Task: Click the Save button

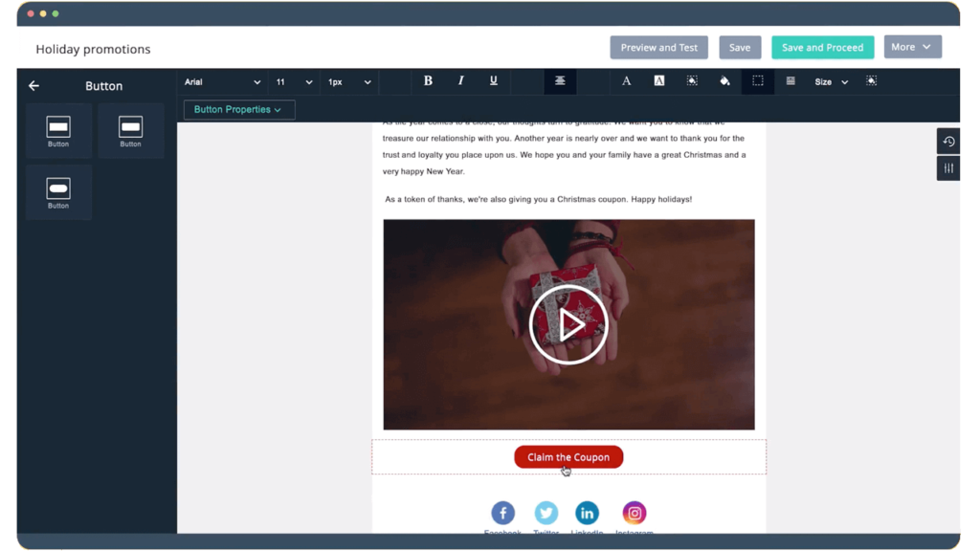Action: 740,48
